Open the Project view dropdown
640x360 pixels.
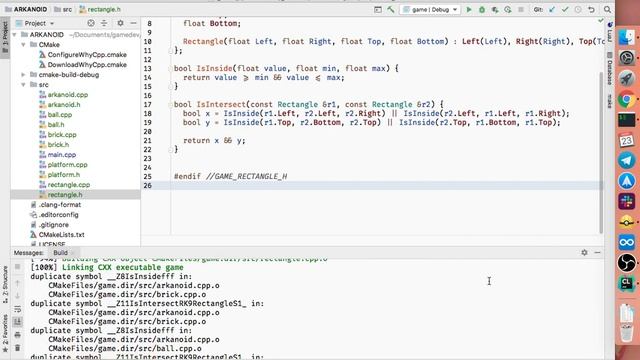click(x=35, y=23)
